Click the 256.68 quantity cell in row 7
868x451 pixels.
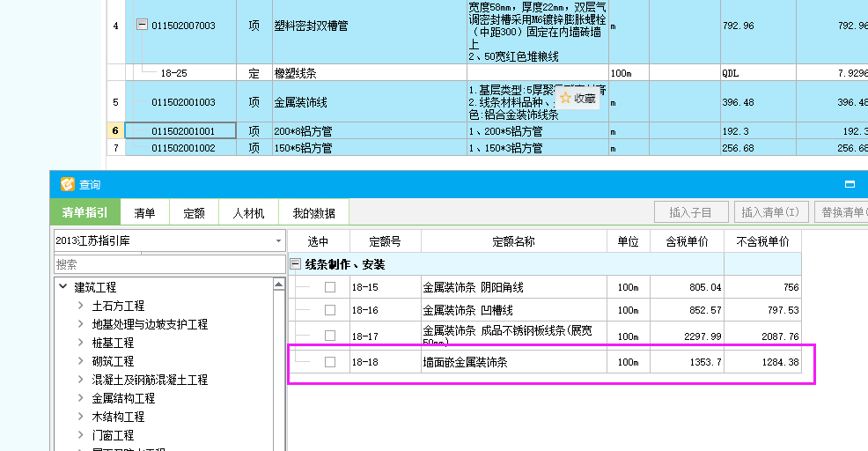click(758, 148)
